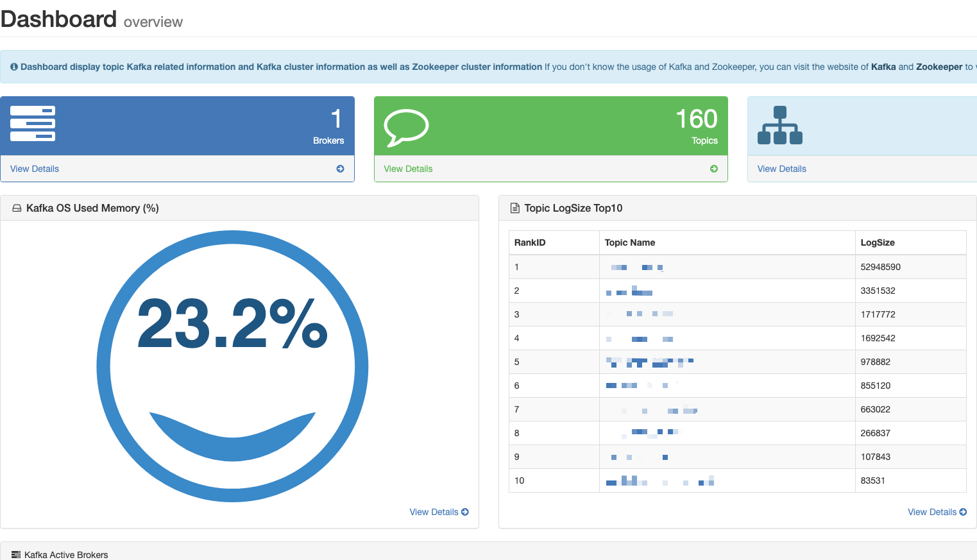977x560 pixels.
Task: Open View Details for Topic LogSize Top10
Action: pos(931,512)
